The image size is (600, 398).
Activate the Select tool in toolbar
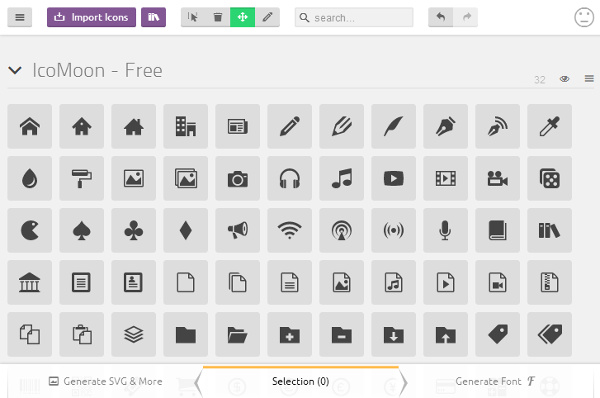[193, 17]
